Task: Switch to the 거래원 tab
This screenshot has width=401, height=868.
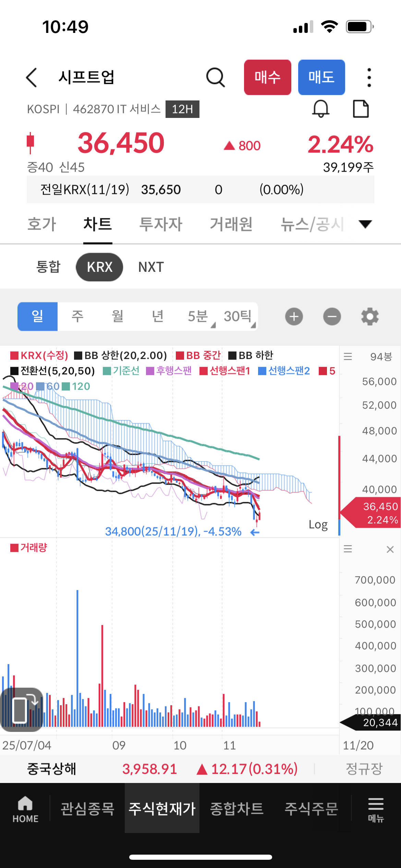Action: coord(231,224)
